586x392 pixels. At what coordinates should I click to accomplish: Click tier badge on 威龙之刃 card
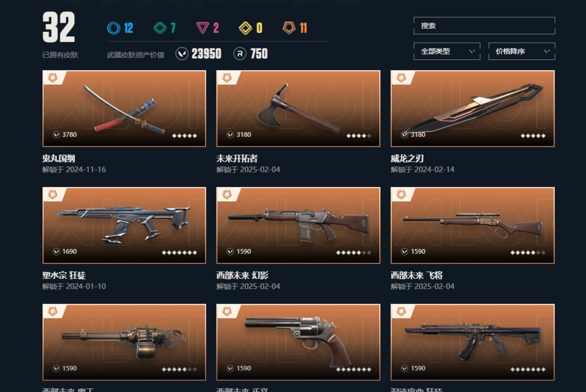pos(401,78)
